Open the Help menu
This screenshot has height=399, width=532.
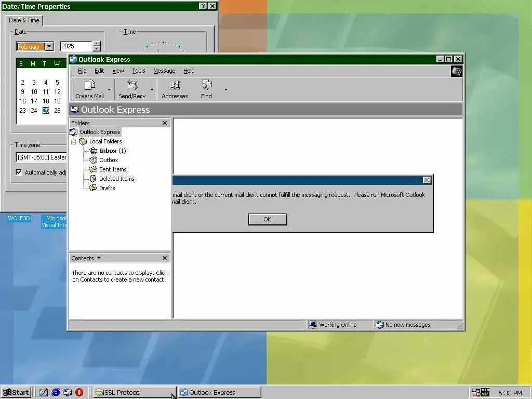(x=189, y=71)
